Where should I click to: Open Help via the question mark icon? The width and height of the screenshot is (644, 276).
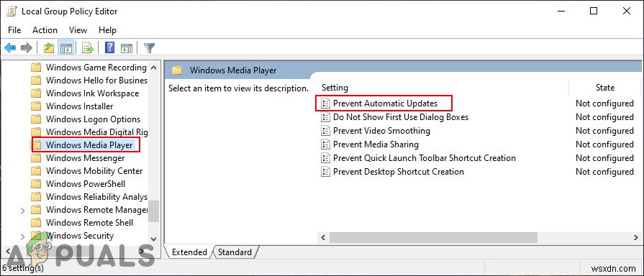[109, 47]
